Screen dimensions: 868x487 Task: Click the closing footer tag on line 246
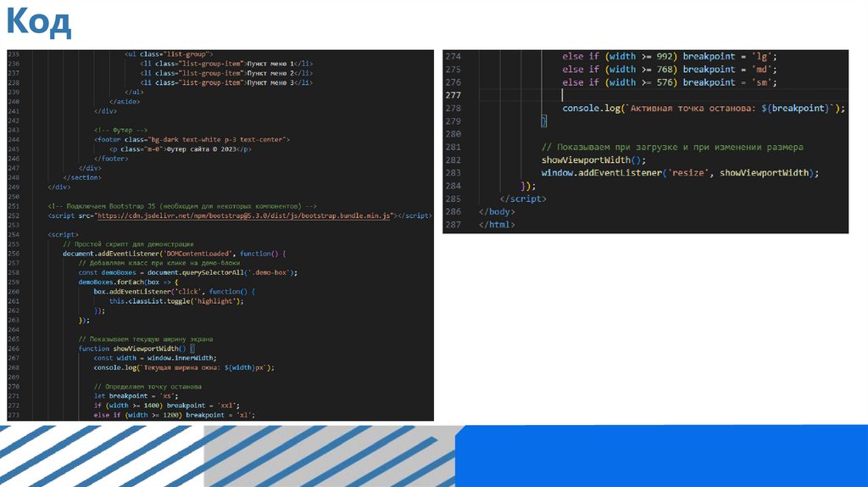pos(111,159)
